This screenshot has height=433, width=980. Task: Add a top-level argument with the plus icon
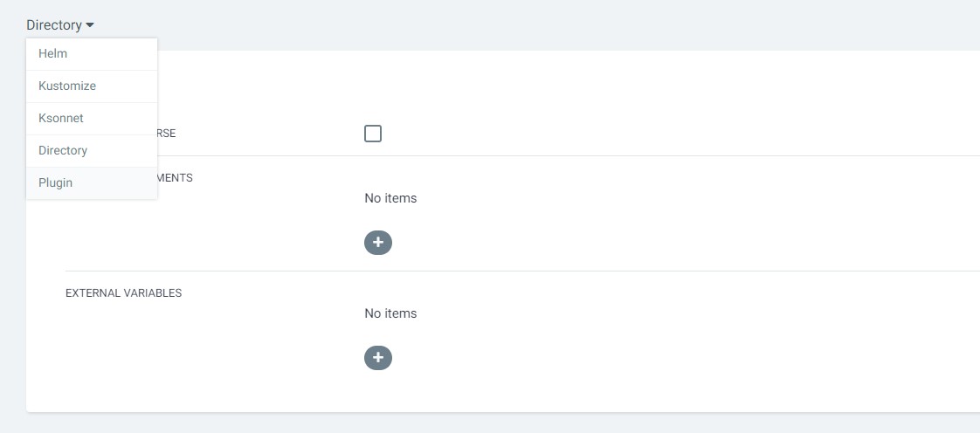378,243
